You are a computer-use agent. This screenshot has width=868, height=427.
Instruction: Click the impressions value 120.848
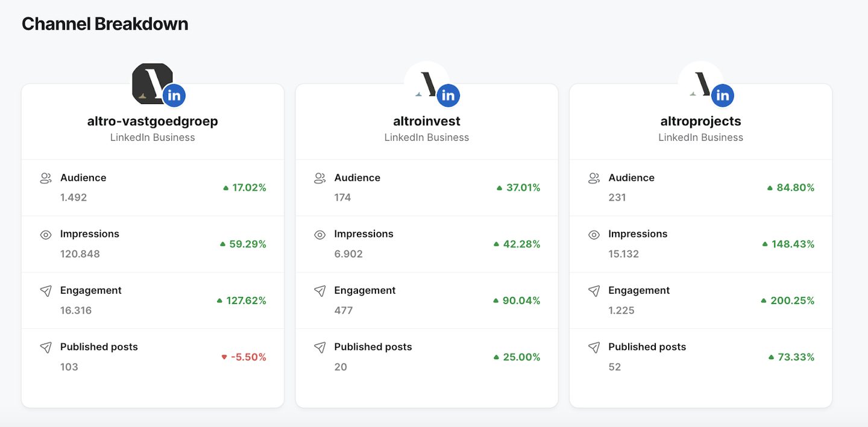(x=80, y=254)
